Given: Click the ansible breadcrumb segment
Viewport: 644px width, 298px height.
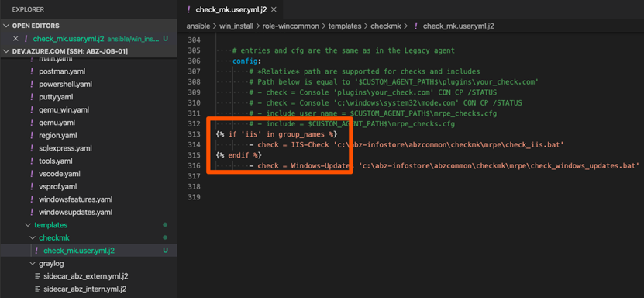Looking at the screenshot, I should tap(198, 26).
